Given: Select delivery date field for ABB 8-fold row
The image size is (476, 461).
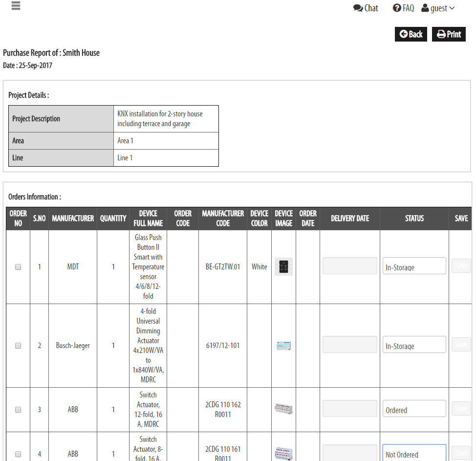Looking at the screenshot, I should [x=350, y=453].
